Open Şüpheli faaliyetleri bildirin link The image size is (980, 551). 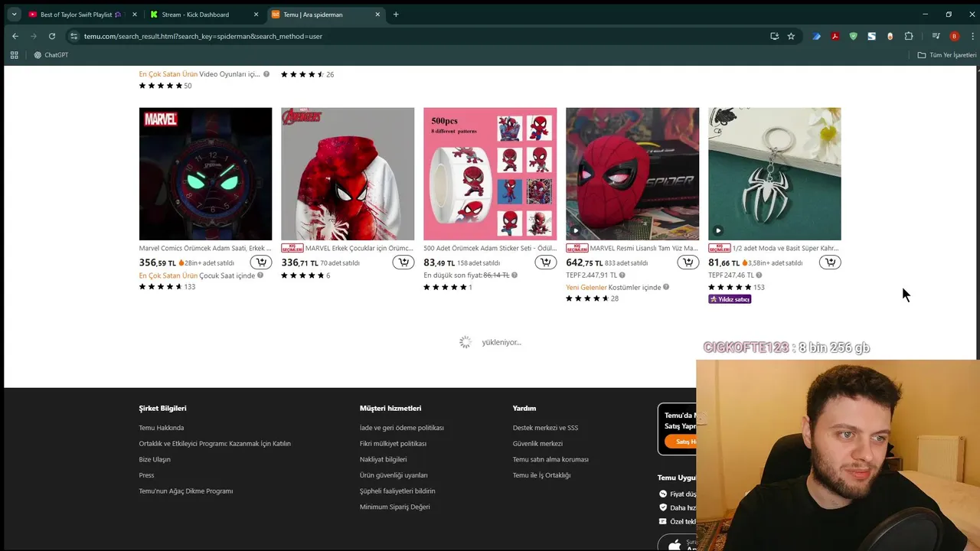(397, 491)
